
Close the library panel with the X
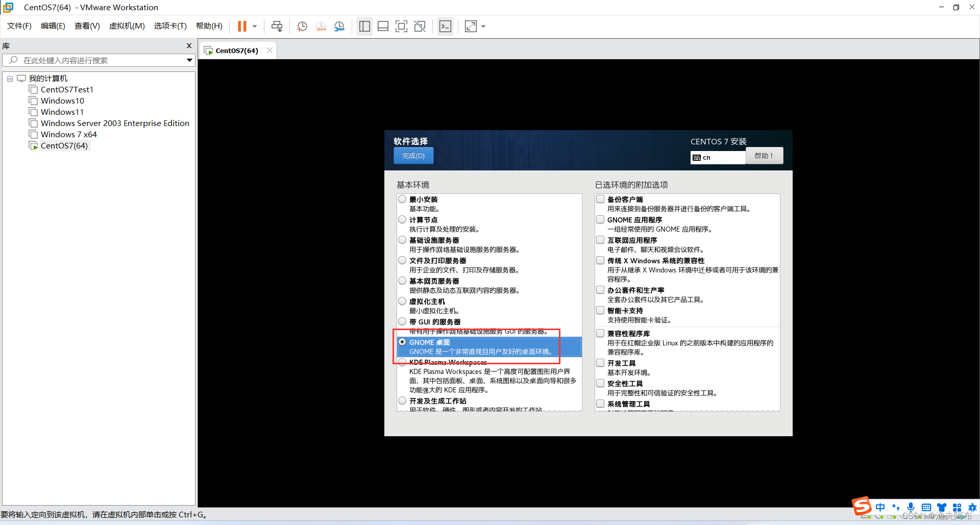[x=189, y=46]
